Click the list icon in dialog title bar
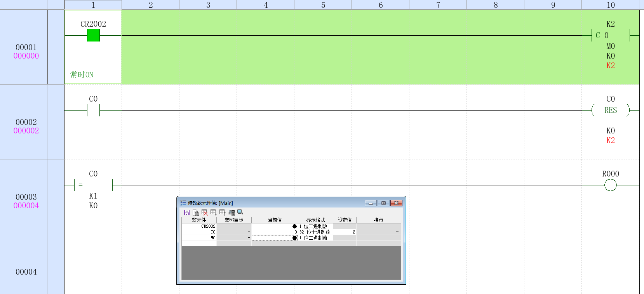 point(183,203)
